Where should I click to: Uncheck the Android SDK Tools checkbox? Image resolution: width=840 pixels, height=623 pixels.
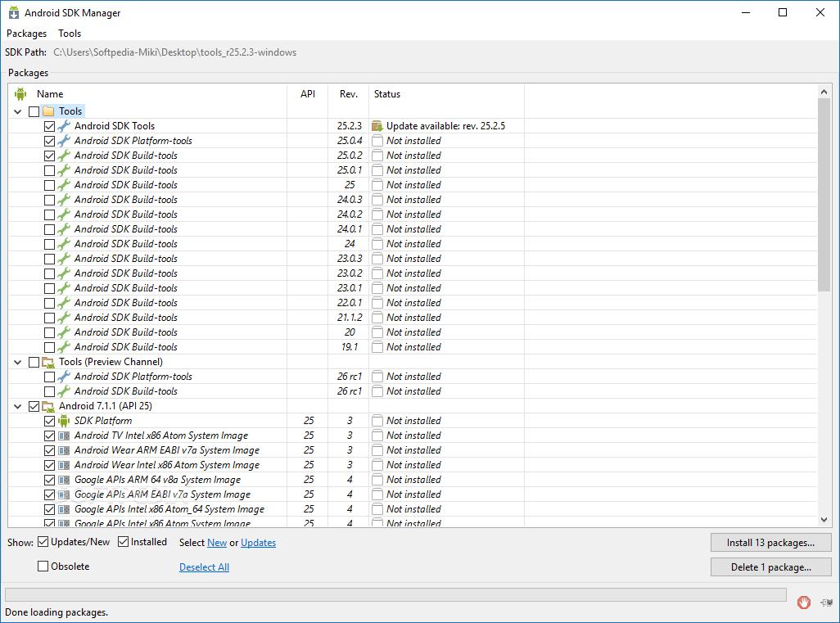click(x=49, y=126)
